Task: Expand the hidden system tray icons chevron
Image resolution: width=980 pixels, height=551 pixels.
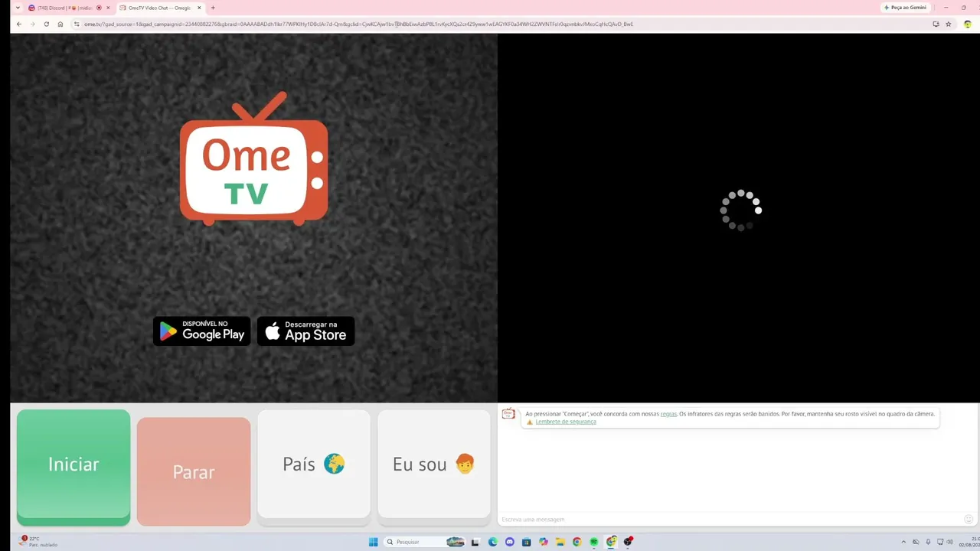Action: click(903, 542)
